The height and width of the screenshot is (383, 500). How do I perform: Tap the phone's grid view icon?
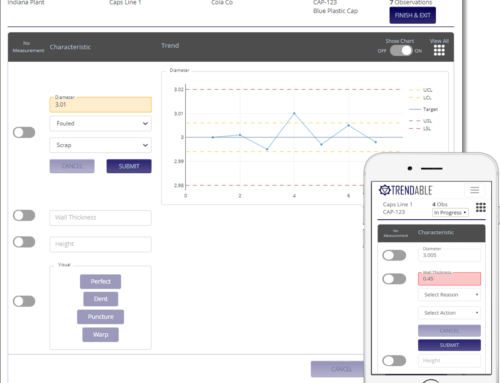[480, 207]
